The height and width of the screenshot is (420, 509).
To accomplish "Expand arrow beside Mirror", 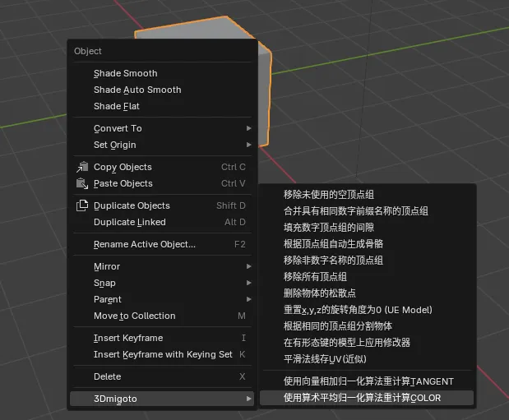I will coord(248,266).
